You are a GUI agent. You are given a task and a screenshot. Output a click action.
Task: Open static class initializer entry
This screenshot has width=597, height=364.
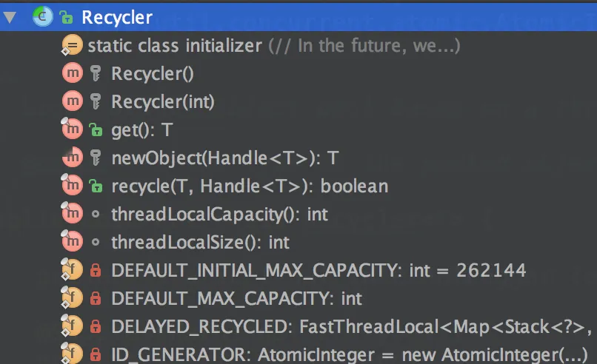(x=273, y=46)
